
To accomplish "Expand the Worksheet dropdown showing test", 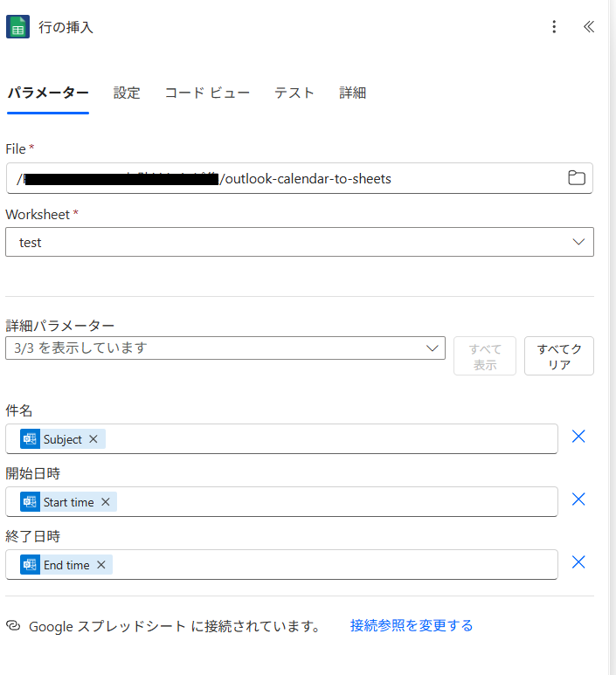I will pyautogui.click(x=300, y=242).
